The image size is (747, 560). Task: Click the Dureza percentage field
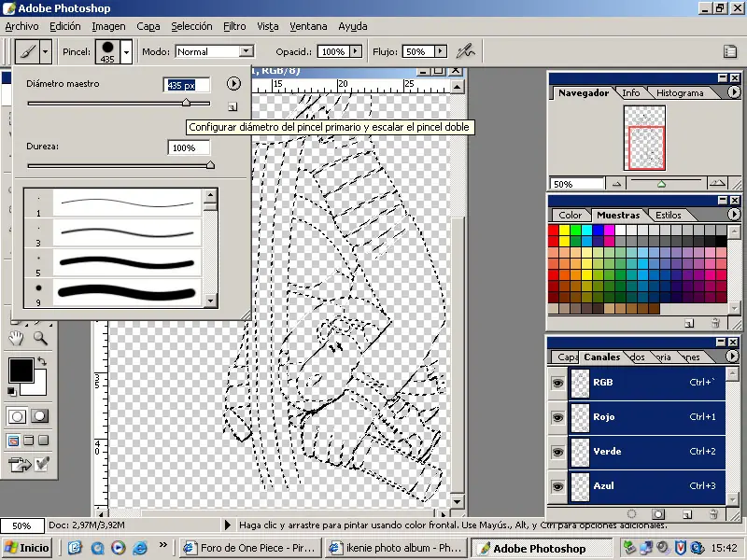189,147
